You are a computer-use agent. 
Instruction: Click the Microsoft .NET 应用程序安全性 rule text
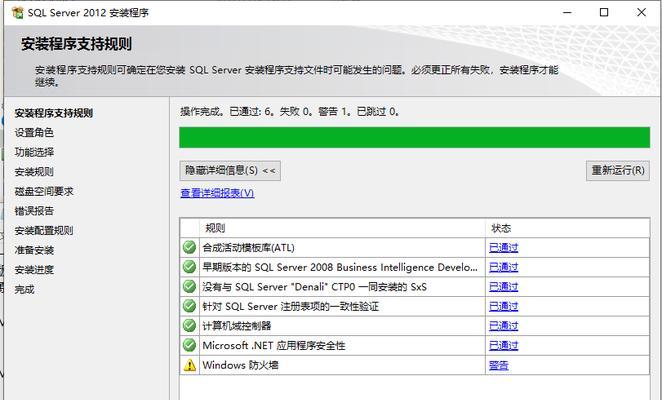pyautogui.click(x=274, y=346)
